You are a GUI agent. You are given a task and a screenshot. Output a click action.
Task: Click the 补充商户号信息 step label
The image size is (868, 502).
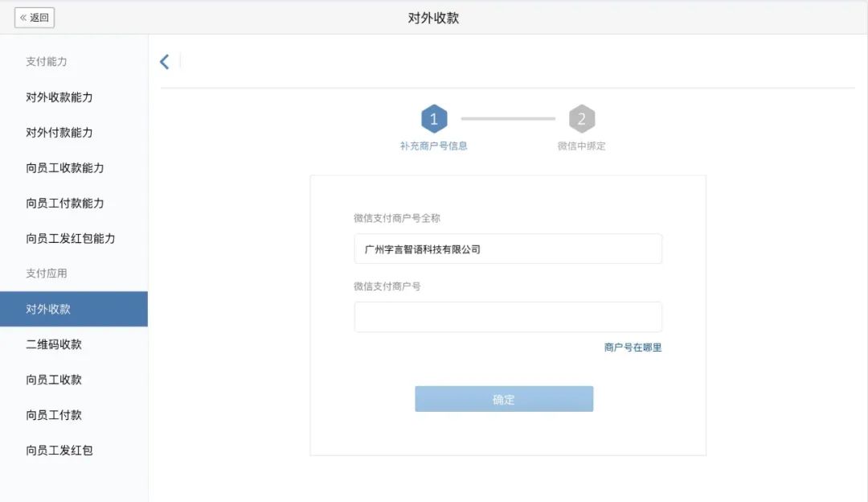434,146
